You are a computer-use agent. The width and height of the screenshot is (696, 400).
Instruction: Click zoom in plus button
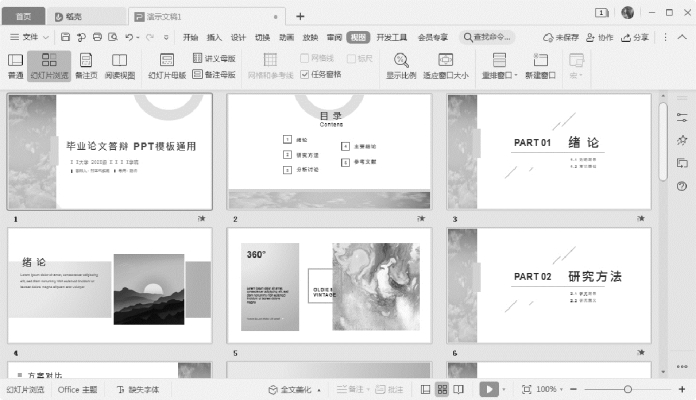click(682, 389)
